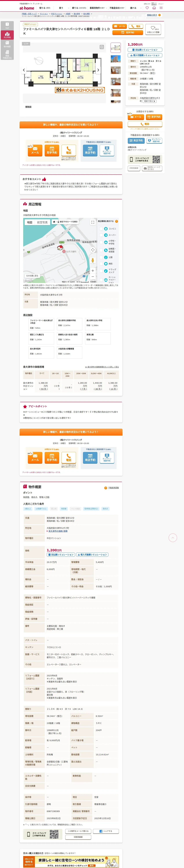The width and height of the screenshot is (184, 868).
Task: Show previous photo in gallery
Action: 24,70
